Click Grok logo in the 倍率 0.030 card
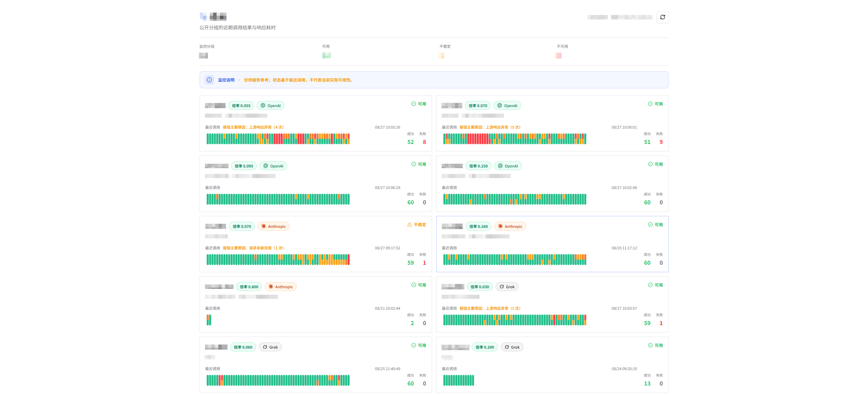 (x=502, y=287)
